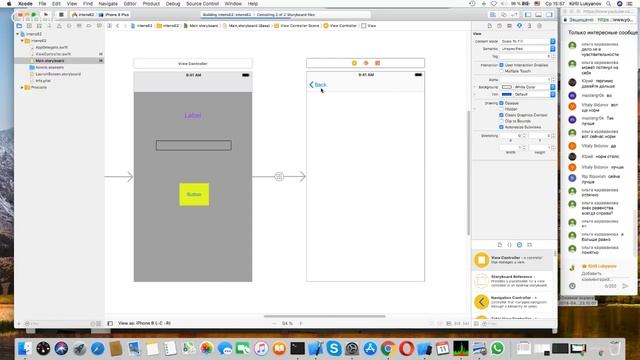The image size is (640, 360).
Task: Toggle the Navigator panel visibility
Action: [528, 15]
